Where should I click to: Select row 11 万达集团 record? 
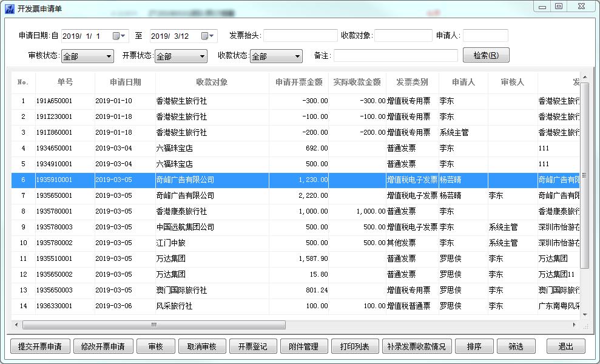(x=182, y=258)
